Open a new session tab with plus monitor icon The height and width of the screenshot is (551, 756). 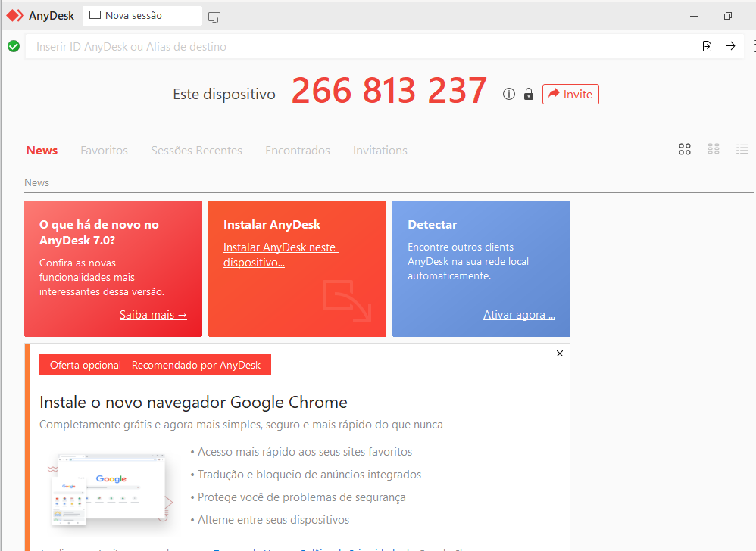214,17
